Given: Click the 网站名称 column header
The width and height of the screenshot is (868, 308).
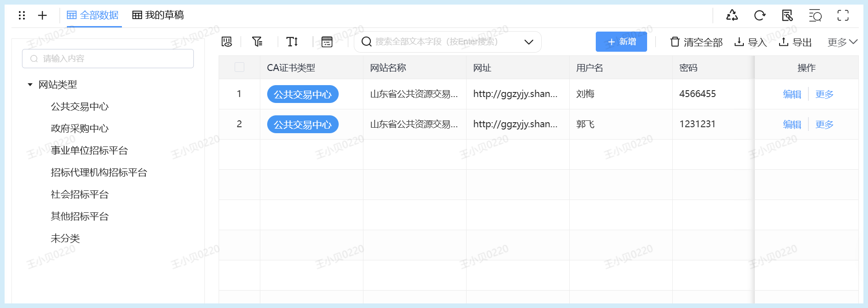Looking at the screenshot, I should pos(415,68).
